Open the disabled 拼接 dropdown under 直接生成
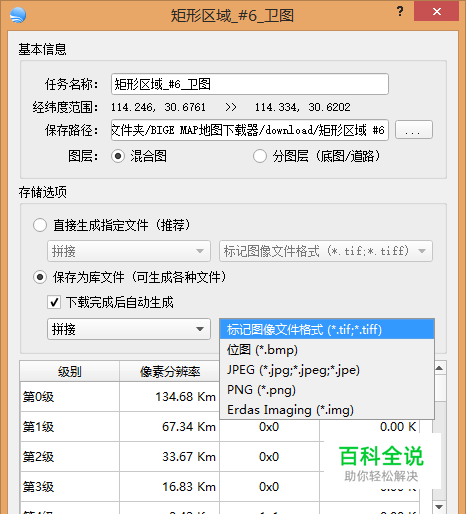 tap(129, 251)
